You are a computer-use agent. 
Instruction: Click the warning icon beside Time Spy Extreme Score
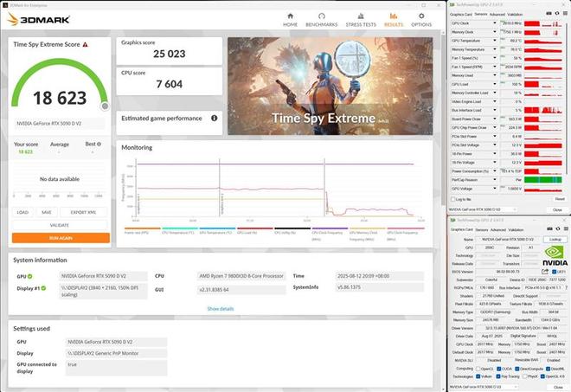click(85, 43)
